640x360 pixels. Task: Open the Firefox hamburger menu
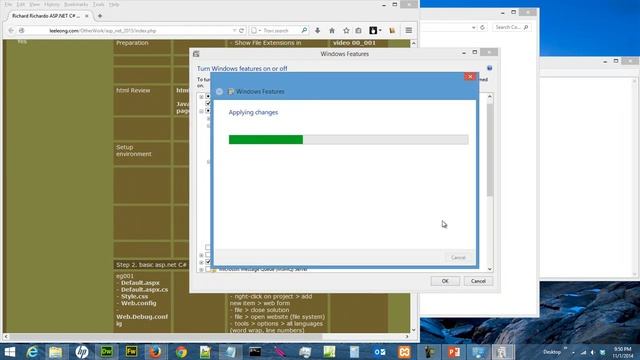(409, 31)
